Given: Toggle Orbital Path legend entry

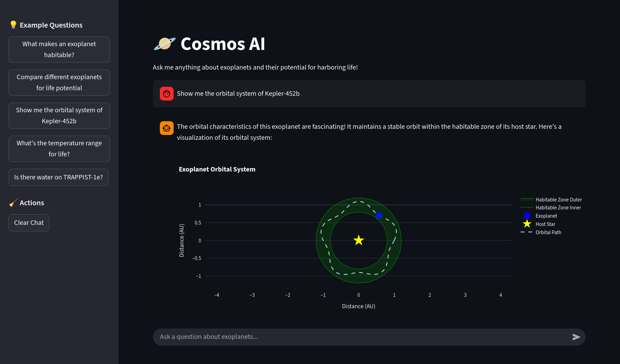Looking at the screenshot, I should (548, 232).
